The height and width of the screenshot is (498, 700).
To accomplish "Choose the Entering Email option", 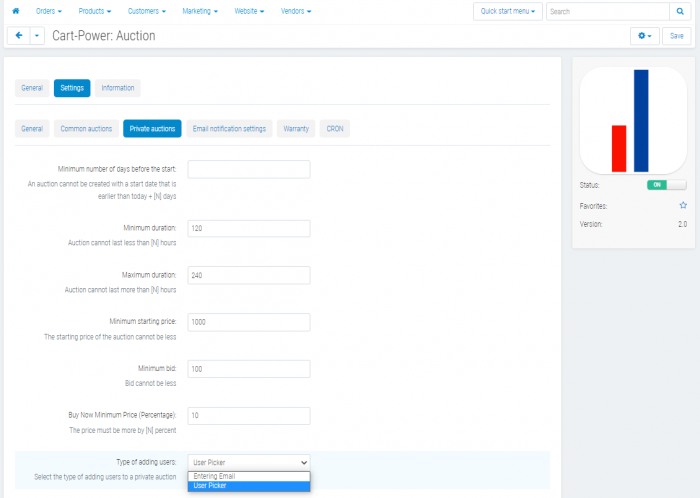I will (249, 476).
